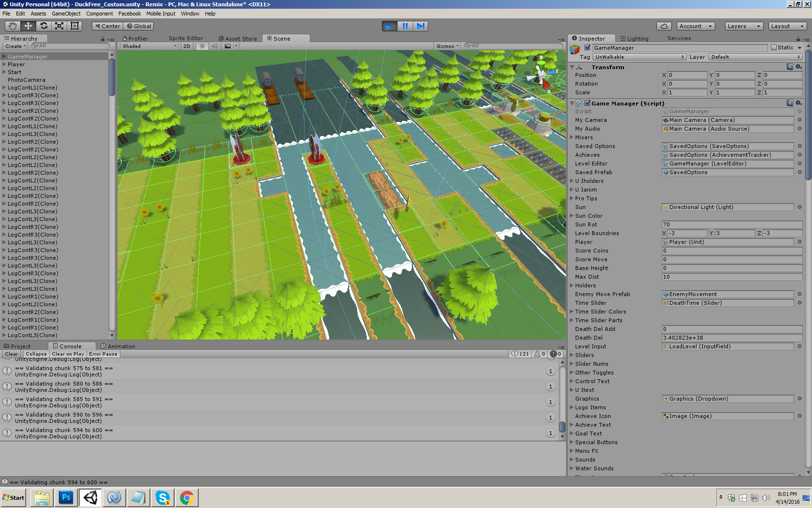Toggle Clear on Play option
Screen dimensions: 812x508
[68, 354]
